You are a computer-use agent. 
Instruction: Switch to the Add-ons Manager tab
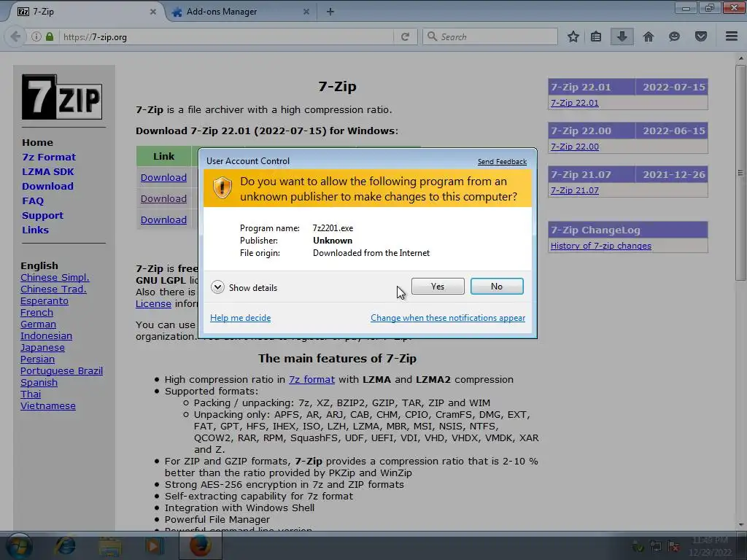(x=241, y=12)
